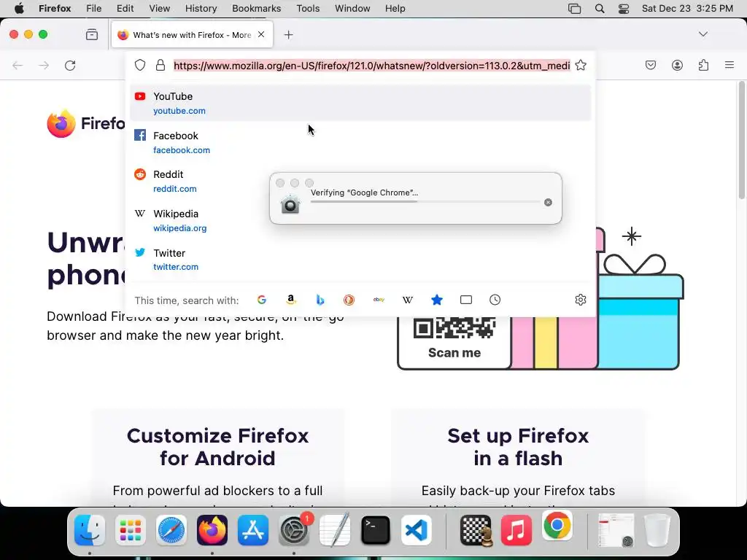Viewport: 747px width, 560px height.
Task: Open the Firefox menu in menu bar
Action: (x=55, y=9)
